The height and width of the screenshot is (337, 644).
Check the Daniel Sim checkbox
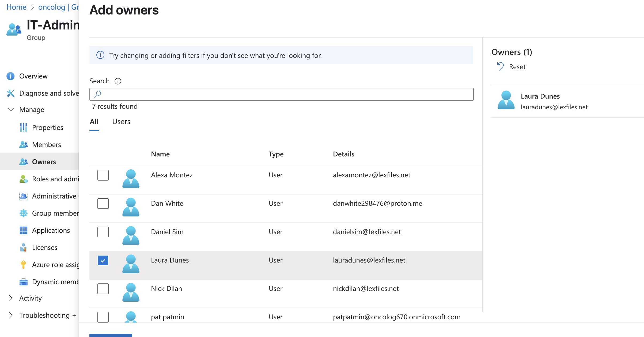tap(103, 232)
